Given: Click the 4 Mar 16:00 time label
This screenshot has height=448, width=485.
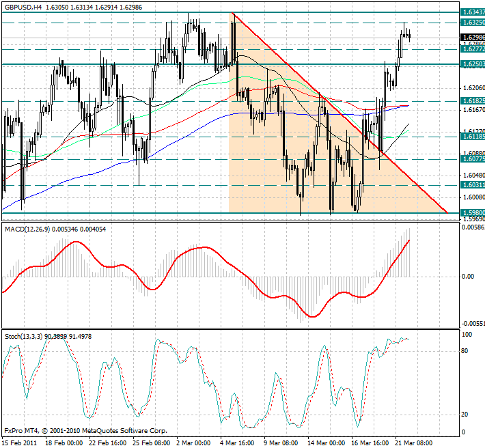Looking at the screenshot, I should click(237, 443).
